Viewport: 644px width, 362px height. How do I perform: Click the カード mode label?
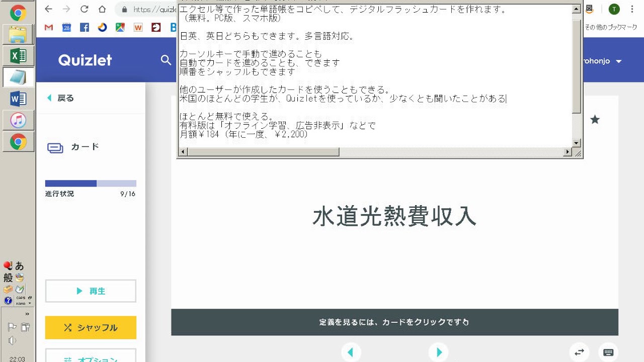[85, 147]
